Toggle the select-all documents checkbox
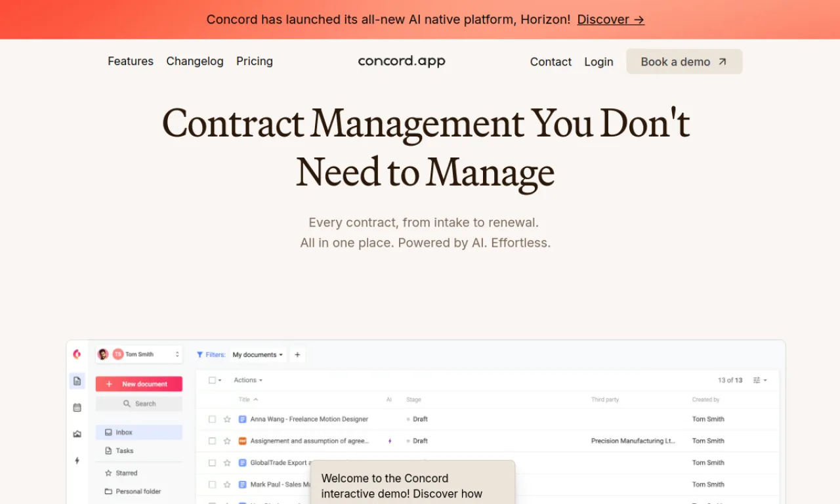 [212, 380]
